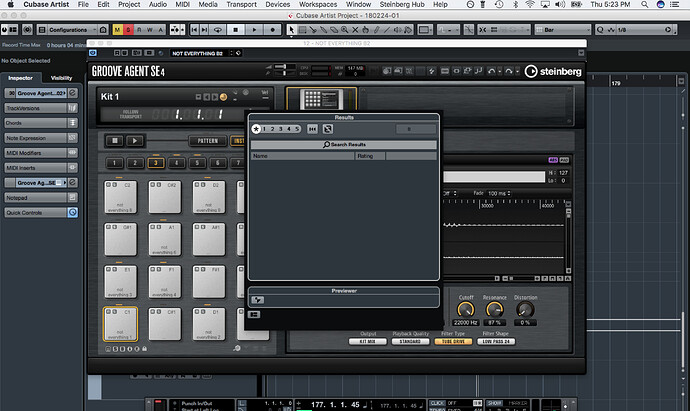Click the main transport Play button
The width and height of the screenshot is (690, 411).
(254, 30)
